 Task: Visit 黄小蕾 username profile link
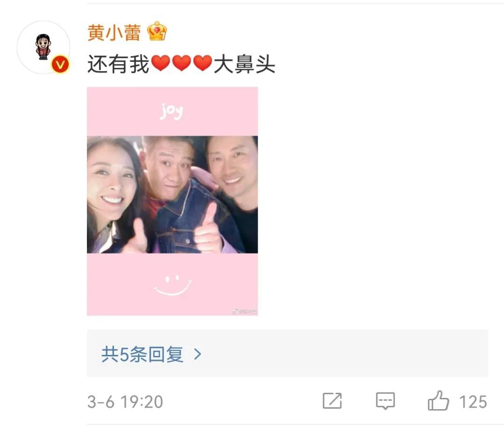[114, 32]
